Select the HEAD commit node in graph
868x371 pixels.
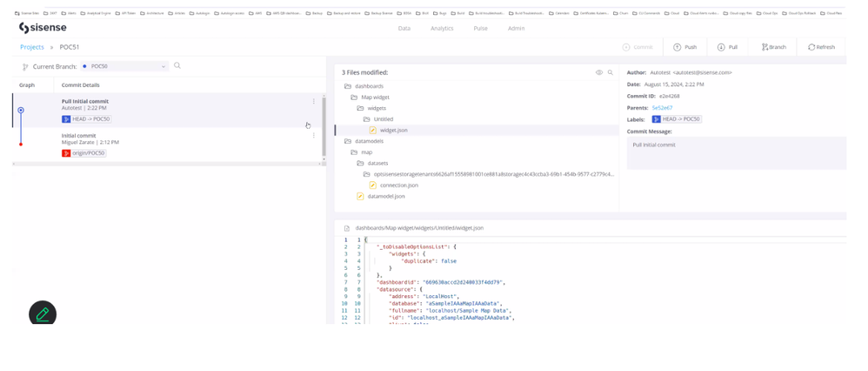coord(21,111)
